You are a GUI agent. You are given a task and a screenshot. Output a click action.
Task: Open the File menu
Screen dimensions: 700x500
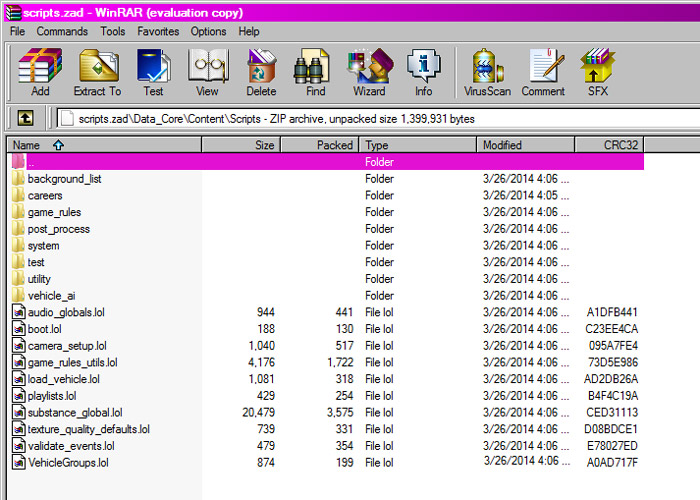[17, 31]
